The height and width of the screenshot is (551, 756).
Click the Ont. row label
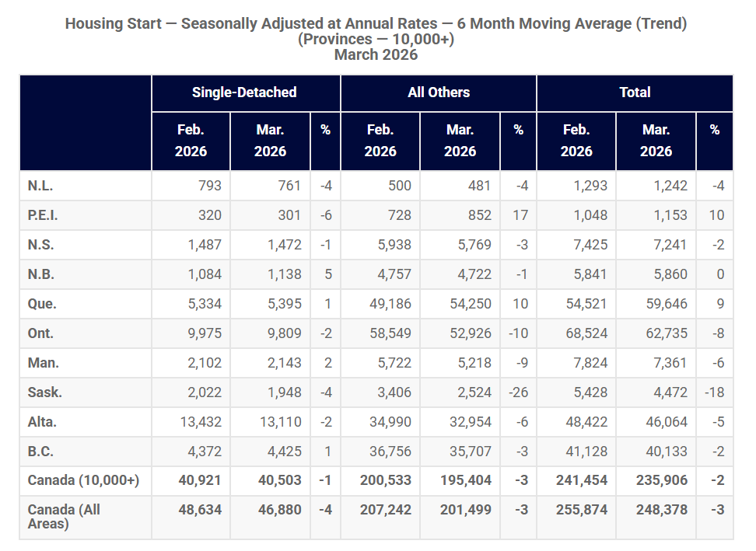pyautogui.click(x=41, y=333)
